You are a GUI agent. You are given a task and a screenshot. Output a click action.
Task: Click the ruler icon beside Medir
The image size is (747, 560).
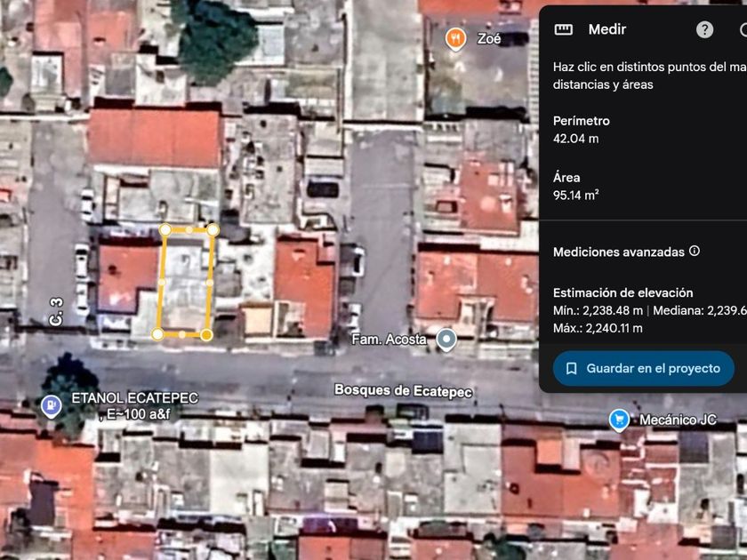[564, 29]
